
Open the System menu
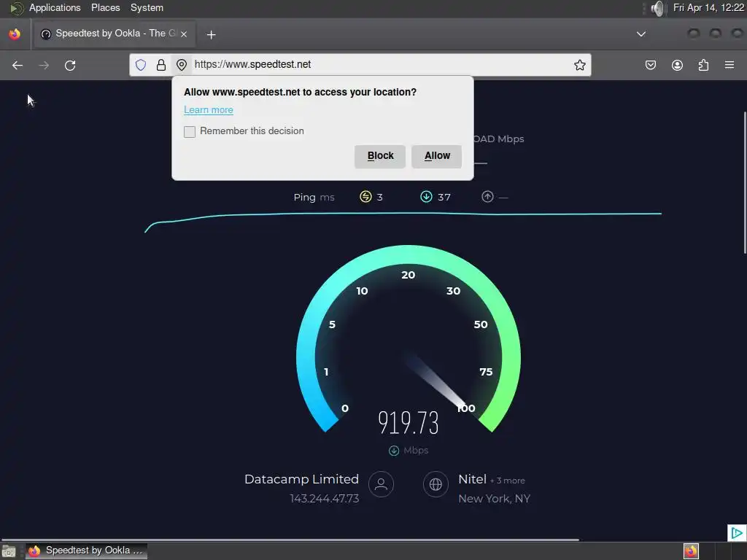pyautogui.click(x=147, y=8)
